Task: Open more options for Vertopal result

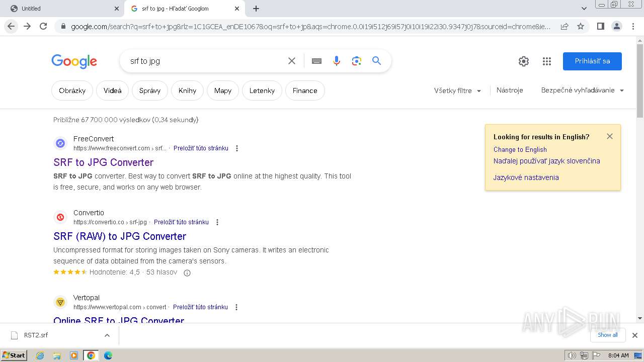Action: (x=236, y=307)
